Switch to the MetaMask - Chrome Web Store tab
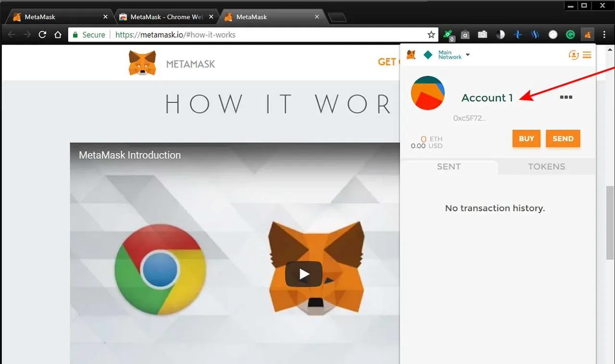This screenshot has height=364, width=615. [x=167, y=17]
